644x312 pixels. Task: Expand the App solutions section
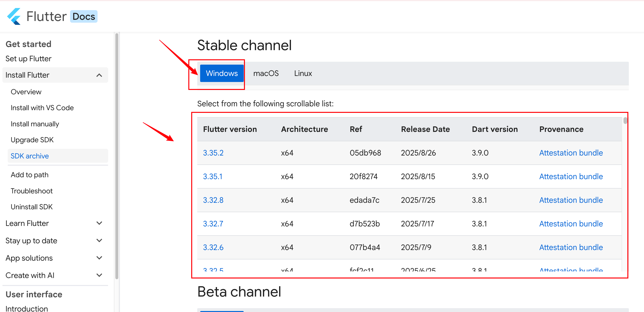[x=99, y=258]
